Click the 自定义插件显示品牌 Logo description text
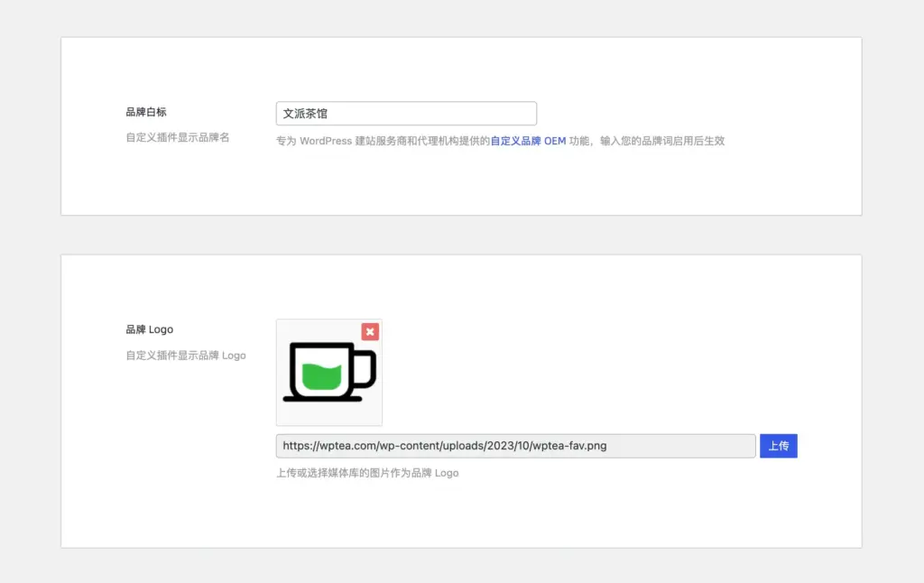The width and height of the screenshot is (924, 583). 186,356
